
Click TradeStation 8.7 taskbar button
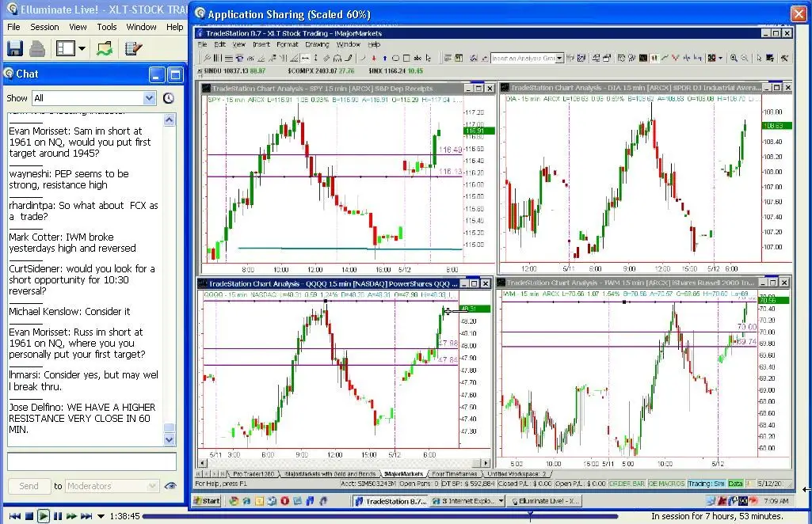pyautogui.click(x=391, y=501)
